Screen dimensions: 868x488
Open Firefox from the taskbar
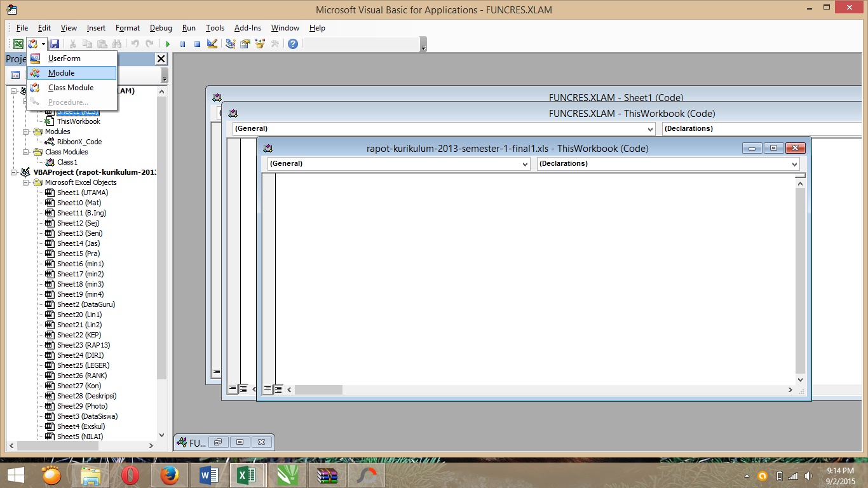click(x=169, y=475)
